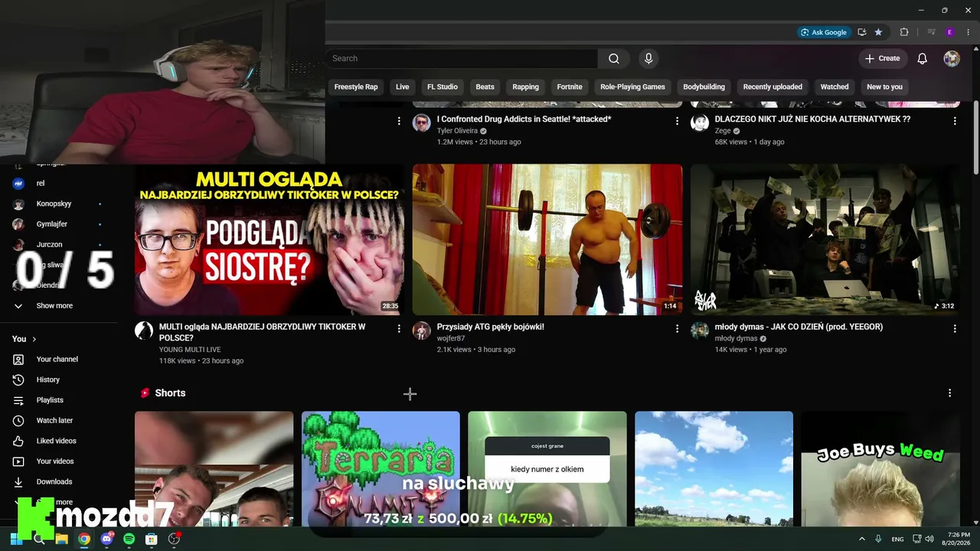Start voice search with the microphone icon
Viewport: 980px width, 551px height.
[x=648, y=59]
